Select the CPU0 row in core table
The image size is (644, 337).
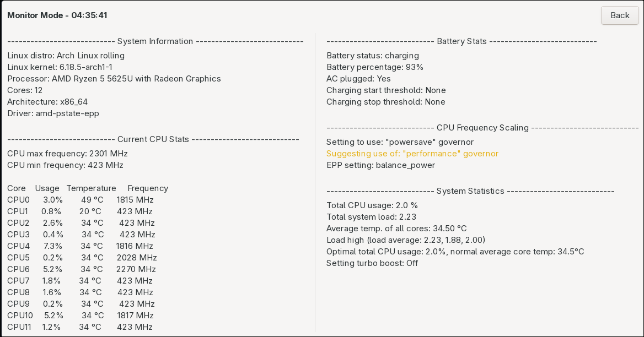(80, 200)
